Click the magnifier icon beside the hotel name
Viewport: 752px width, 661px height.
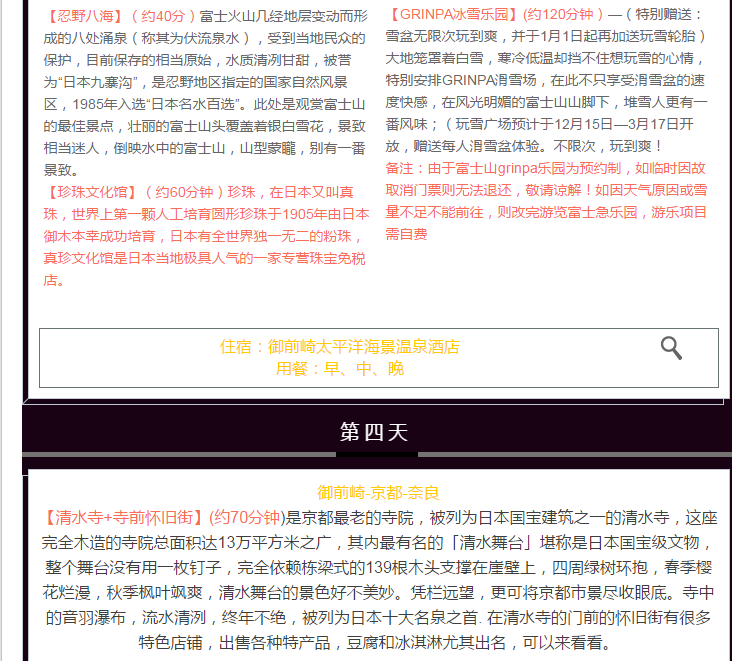point(671,348)
